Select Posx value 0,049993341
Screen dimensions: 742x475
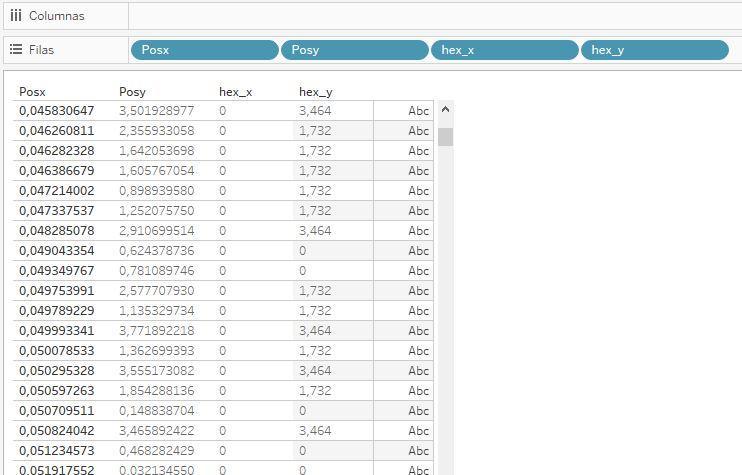coord(57,331)
